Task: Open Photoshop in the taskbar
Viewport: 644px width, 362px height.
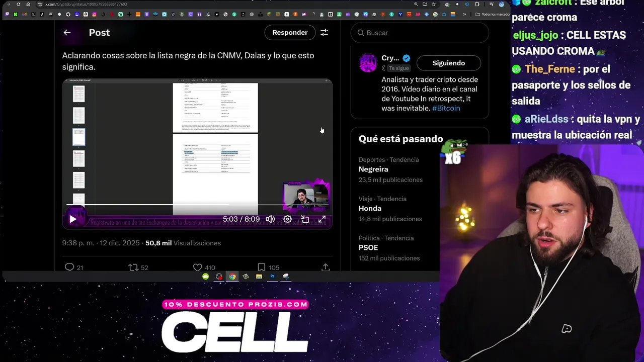Action: (272, 277)
